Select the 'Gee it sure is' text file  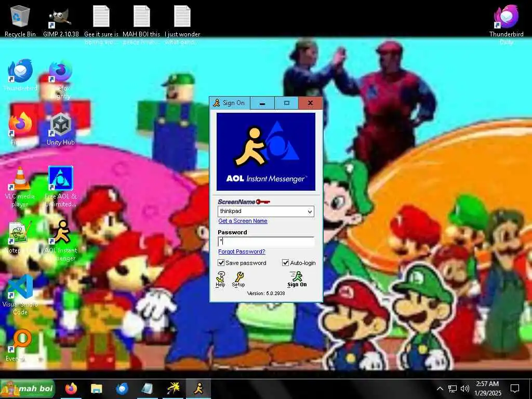pyautogui.click(x=101, y=24)
